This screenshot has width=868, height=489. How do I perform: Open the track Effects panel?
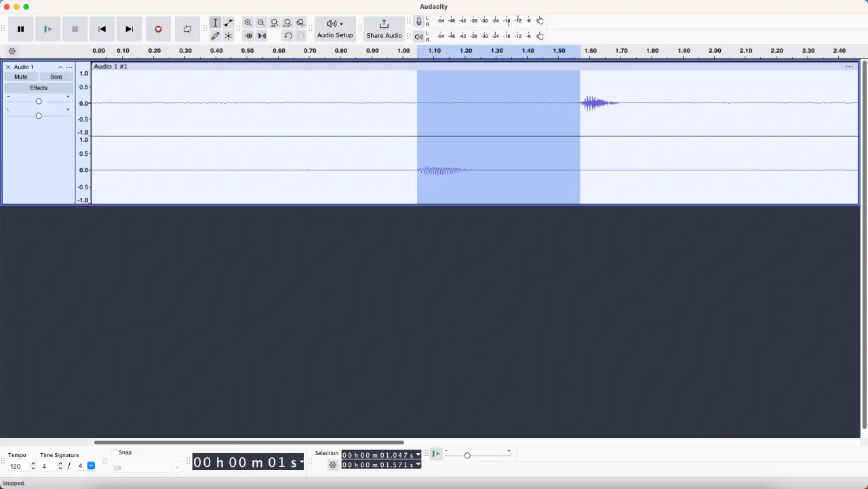pyautogui.click(x=39, y=88)
